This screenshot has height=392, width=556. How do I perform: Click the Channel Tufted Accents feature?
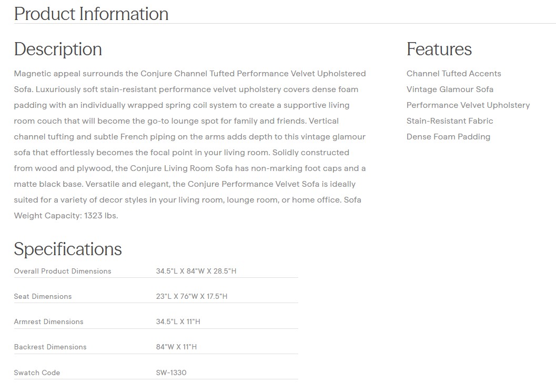tap(453, 74)
